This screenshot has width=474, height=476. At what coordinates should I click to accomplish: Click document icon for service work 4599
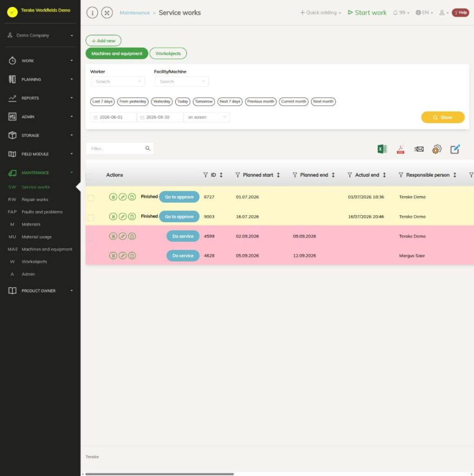[x=132, y=236]
